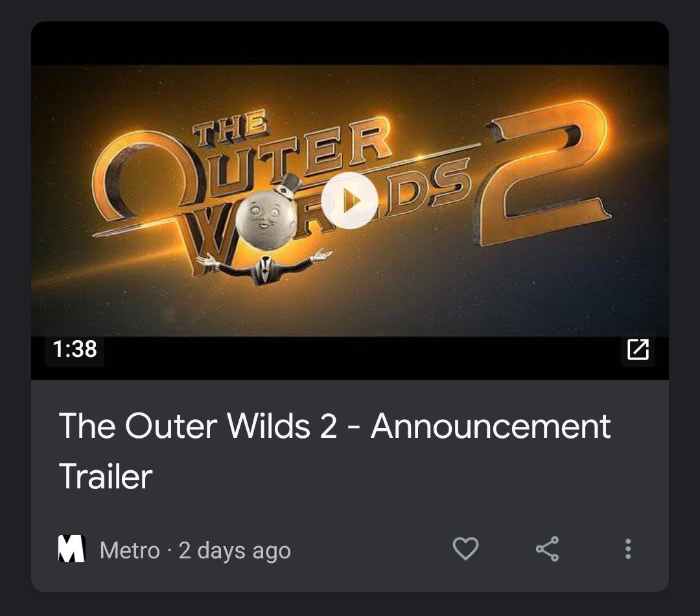Open the video in external window icon
700x616 pixels.
[638, 349]
